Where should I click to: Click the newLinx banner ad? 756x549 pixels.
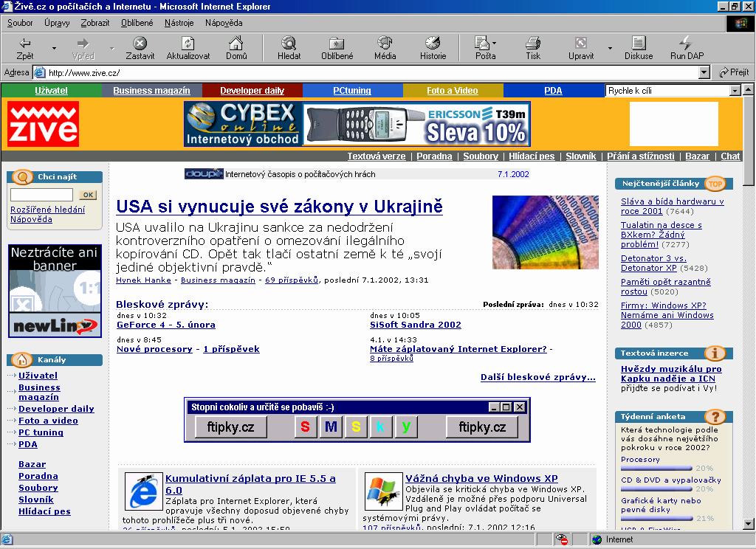click(x=55, y=291)
